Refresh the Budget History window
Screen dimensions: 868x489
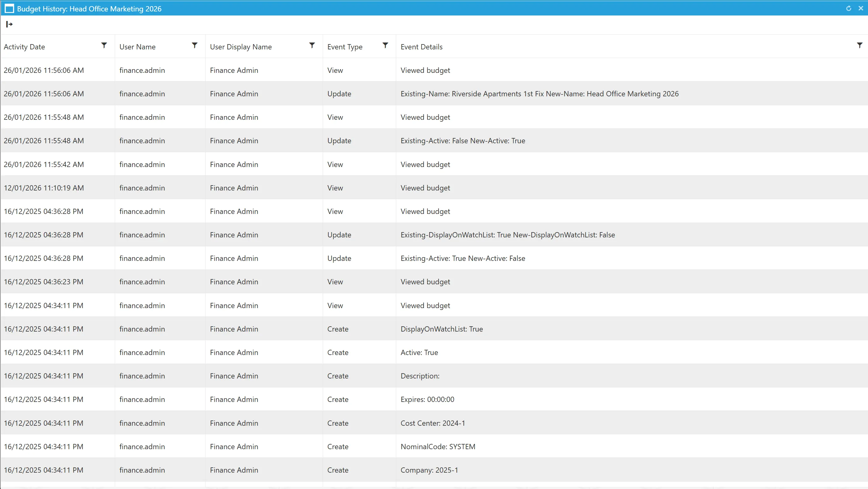(x=849, y=8)
